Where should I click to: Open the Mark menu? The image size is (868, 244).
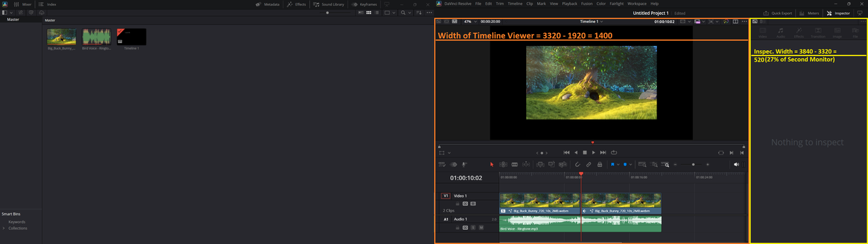541,4
